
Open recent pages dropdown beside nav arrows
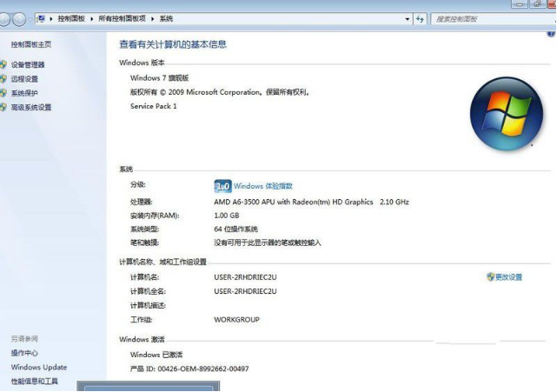coord(30,19)
